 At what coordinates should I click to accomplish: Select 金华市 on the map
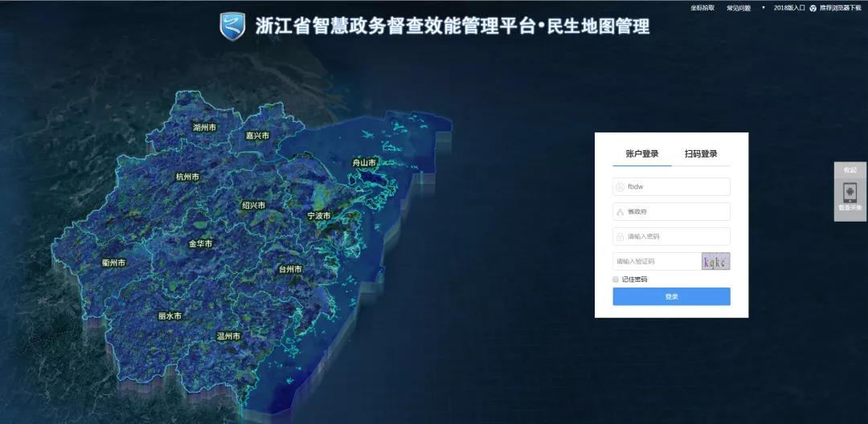click(200, 244)
